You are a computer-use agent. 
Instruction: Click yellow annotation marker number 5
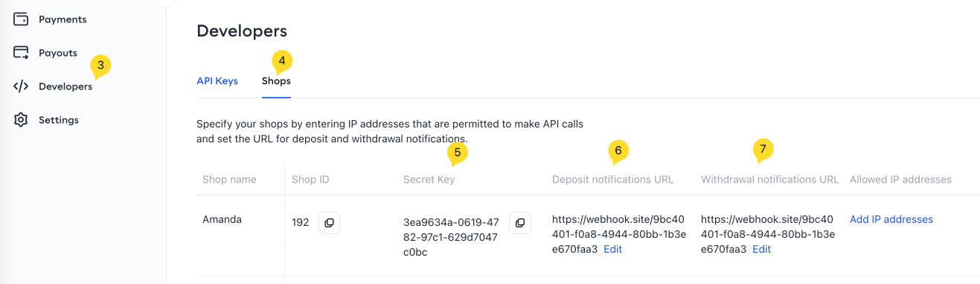point(457,153)
